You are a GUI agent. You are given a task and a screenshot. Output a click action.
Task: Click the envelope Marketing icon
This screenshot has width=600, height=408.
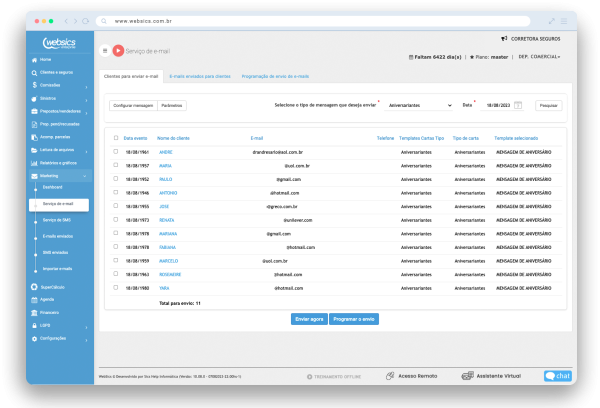pos(34,176)
